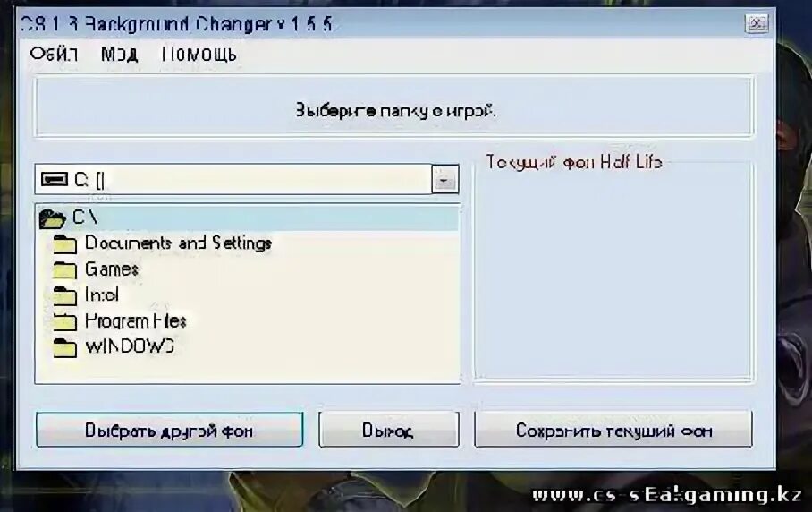Screen dimensions: 812x512
Task: Expand the drive selection dropdown arrow
Action: click(x=444, y=179)
